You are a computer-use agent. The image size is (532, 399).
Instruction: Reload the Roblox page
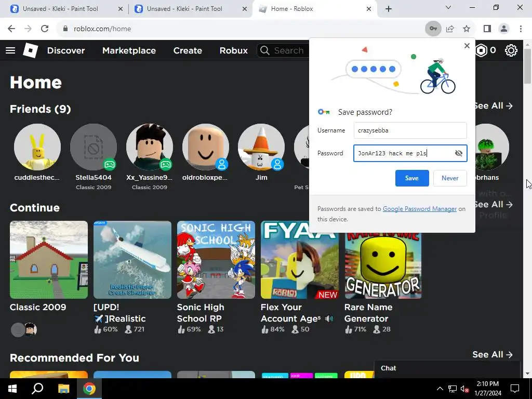tap(45, 29)
